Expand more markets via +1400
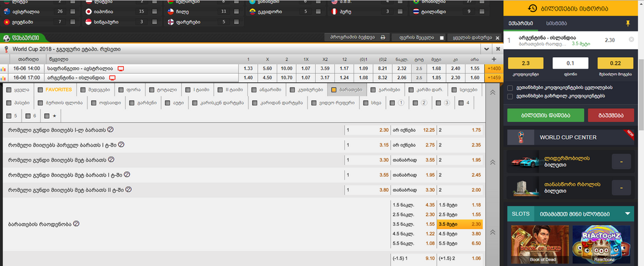The height and width of the screenshot is (266, 644). 493,69
